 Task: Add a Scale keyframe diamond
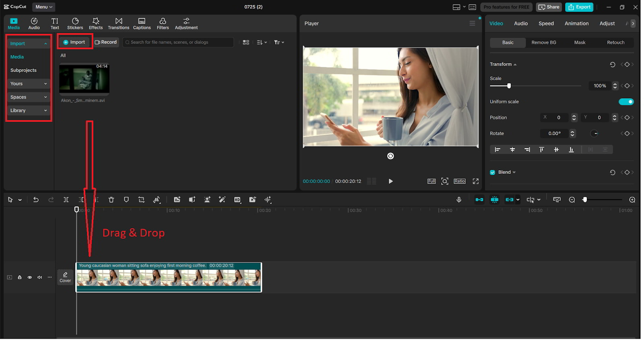[x=627, y=86]
